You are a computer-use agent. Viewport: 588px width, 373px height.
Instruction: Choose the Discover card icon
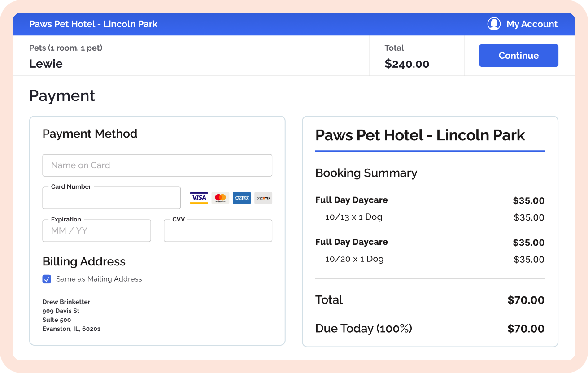point(263,198)
